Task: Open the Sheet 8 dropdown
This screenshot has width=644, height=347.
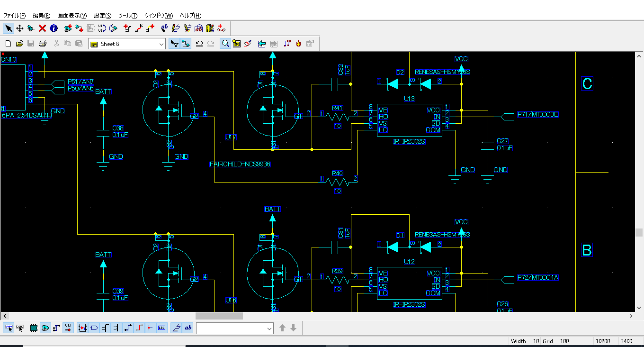Action: pyautogui.click(x=161, y=43)
